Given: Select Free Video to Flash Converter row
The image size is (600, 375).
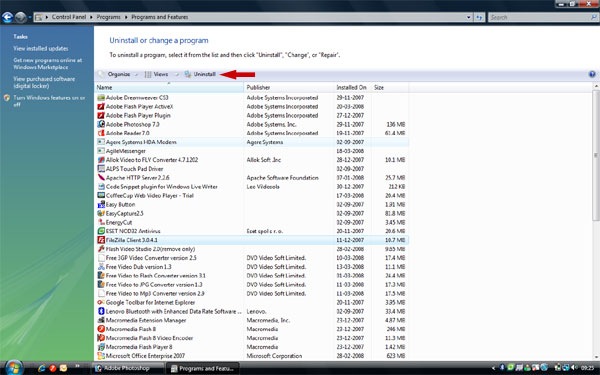Looking at the screenshot, I should [251, 276].
